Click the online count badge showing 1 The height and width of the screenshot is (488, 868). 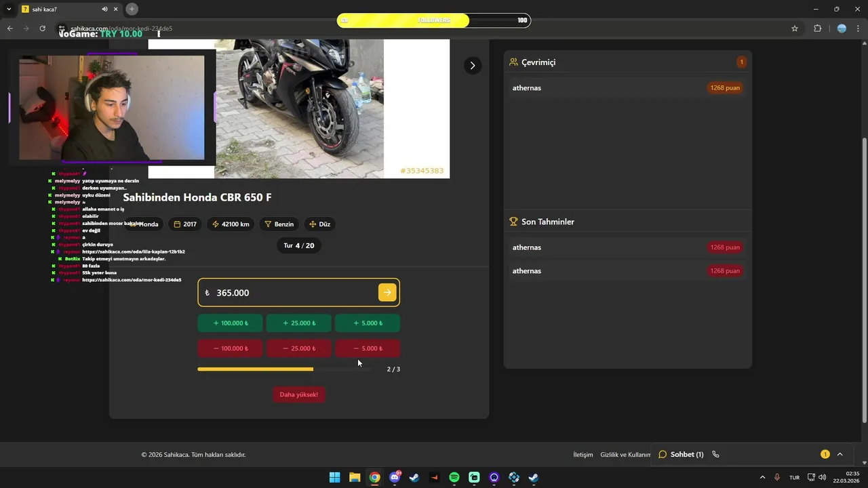(741, 62)
